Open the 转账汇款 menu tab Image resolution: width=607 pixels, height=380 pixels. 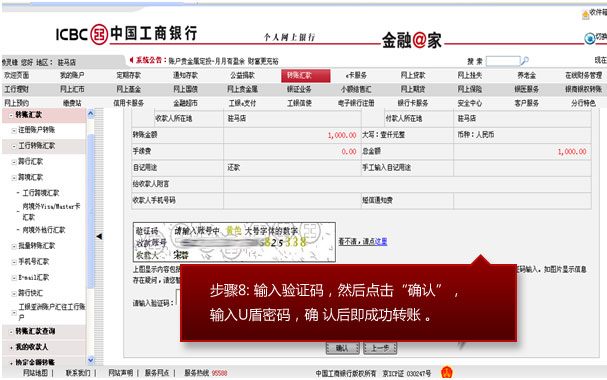point(306,75)
